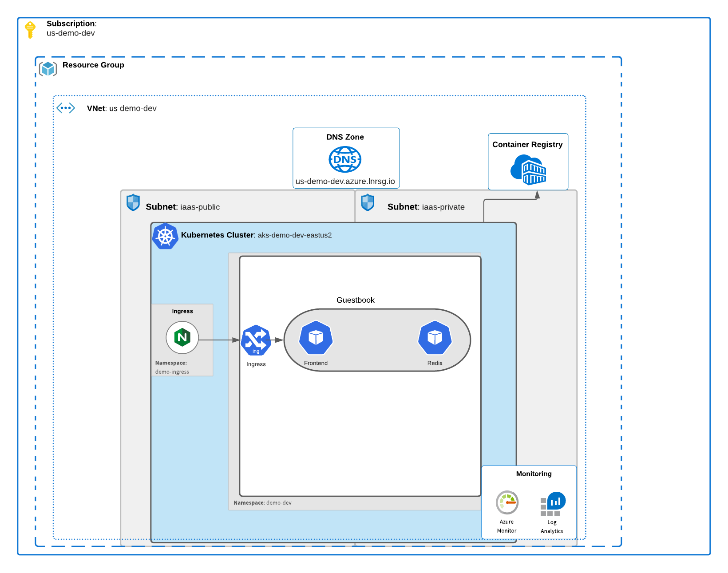Select the Azure Monitor caption
This screenshot has width=728, height=573.
pos(506,526)
